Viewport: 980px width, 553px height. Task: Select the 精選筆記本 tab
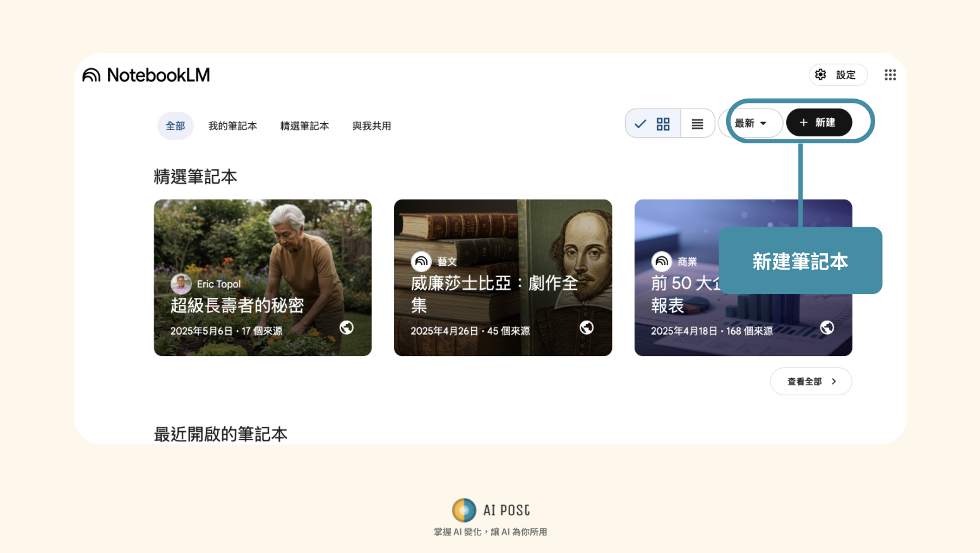click(x=305, y=126)
